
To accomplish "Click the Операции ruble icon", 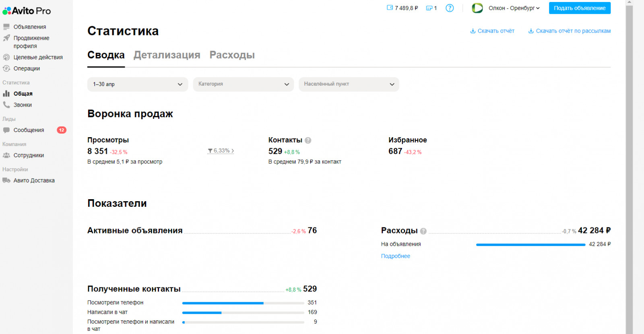I will 6,68.
